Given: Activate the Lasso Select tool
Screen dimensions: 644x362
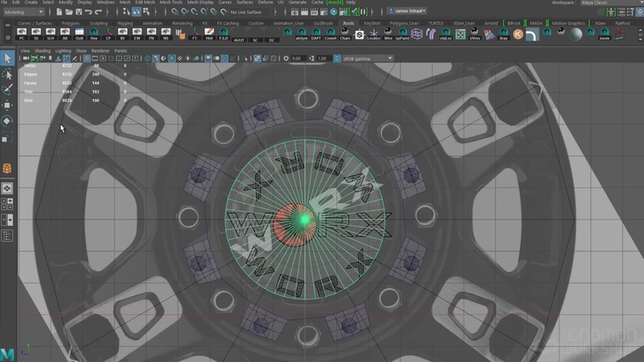Looking at the screenshot, I should (7, 75).
